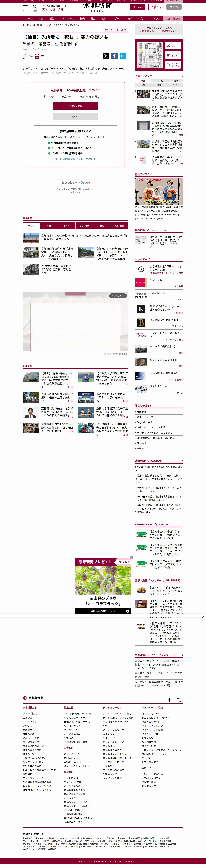
Task: Click Kyoto Shimbun Digital header logo
Action: pos(97,7)
